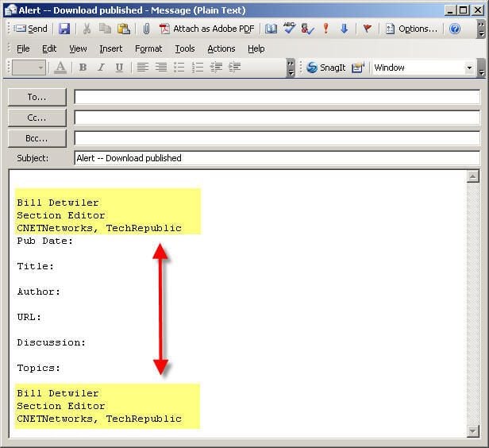Toggle the numbered list icon
The width and height of the screenshot is (489, 448).
coord(198,68)
